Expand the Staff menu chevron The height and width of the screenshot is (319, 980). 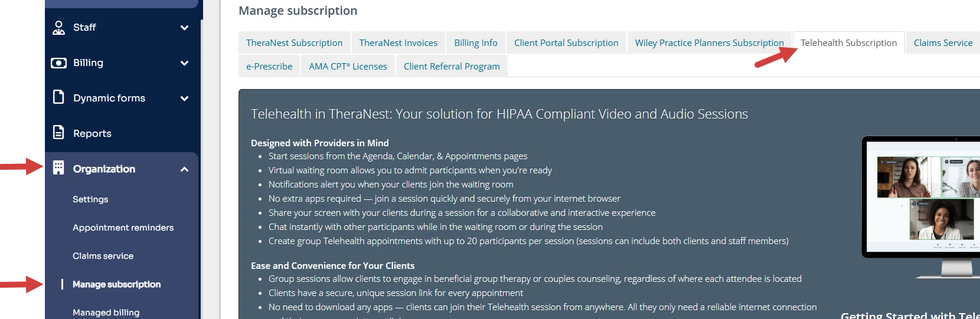184,28
